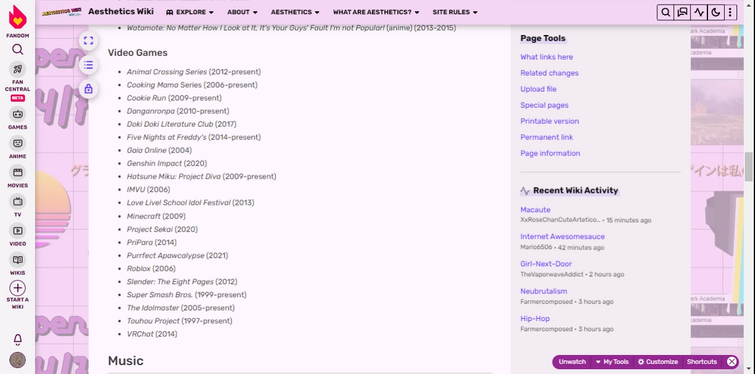Viewport: 755px width, 374px height.
Task: Click the Cookie Run list entry
Action: (174, 98)
